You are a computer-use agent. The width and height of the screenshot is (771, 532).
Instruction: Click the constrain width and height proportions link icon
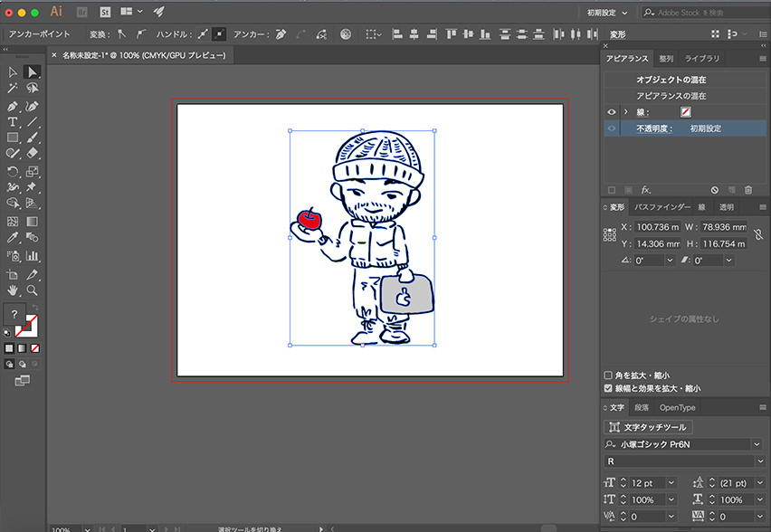(x=757, y=234)
